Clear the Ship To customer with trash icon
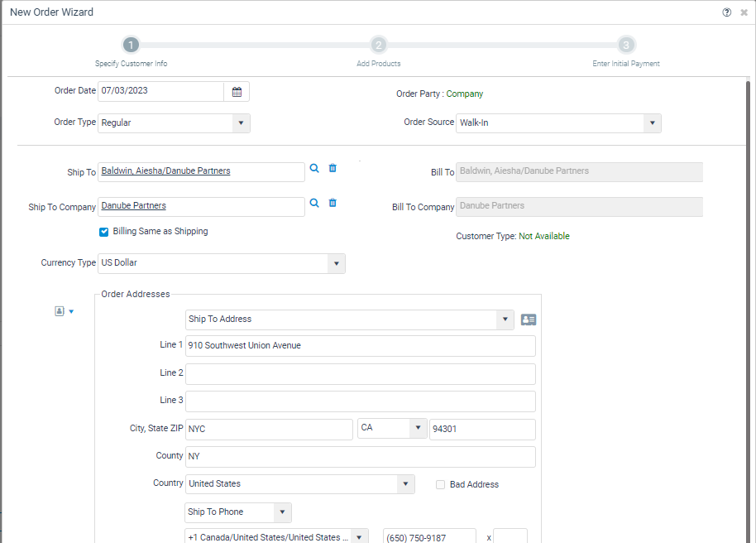This screenshot has height=543, width=756. point(333,168)
